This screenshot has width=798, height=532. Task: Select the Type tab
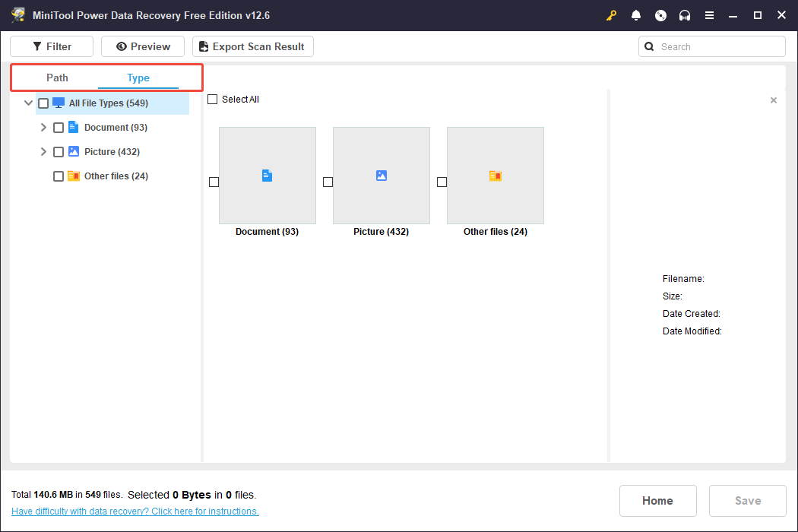pos(138,78)
